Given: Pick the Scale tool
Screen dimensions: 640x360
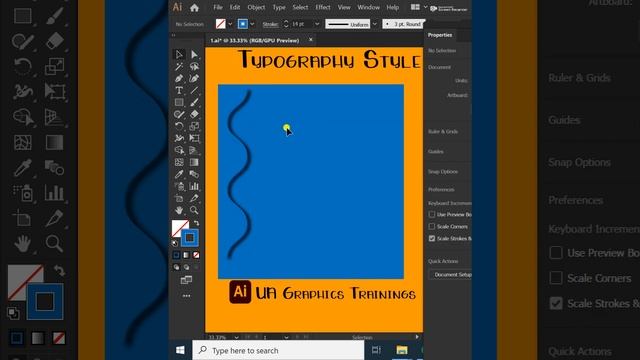Looking at the screenshot, I should click(x=194, y=127).
